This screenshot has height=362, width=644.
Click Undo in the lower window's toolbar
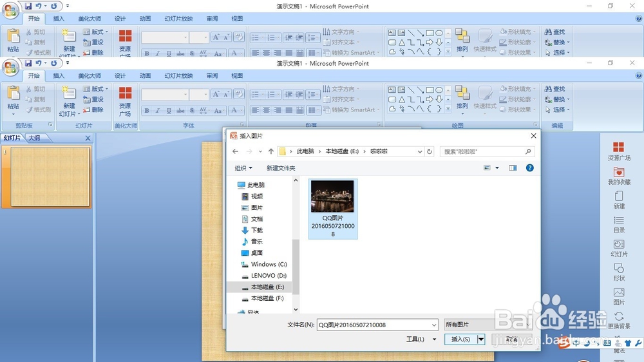click(39, 63)
